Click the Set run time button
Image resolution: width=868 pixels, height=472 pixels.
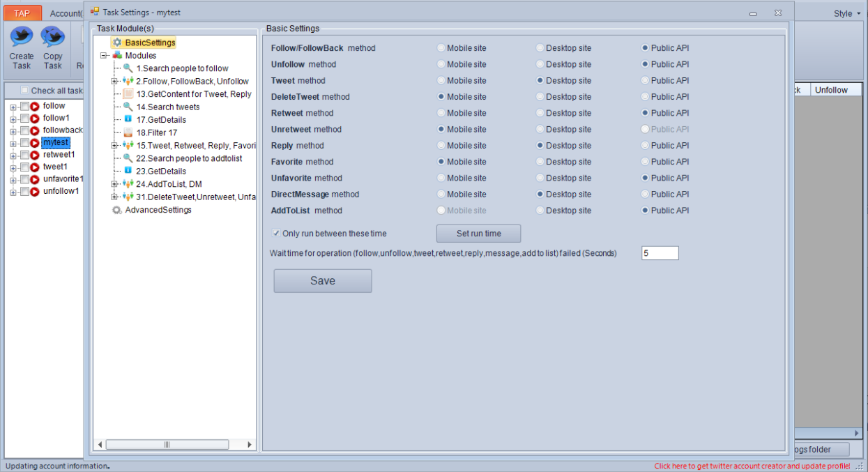coord(478,234)
